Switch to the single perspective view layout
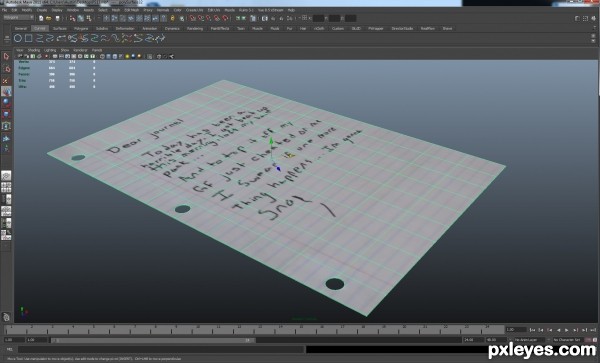 tap(6, 176)
